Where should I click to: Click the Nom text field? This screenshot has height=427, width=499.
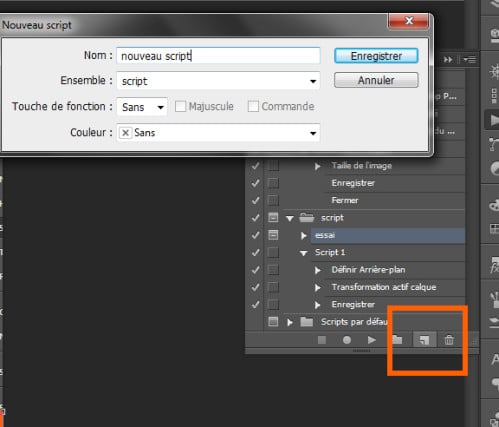pyautogui.click(x=218, y=56)
